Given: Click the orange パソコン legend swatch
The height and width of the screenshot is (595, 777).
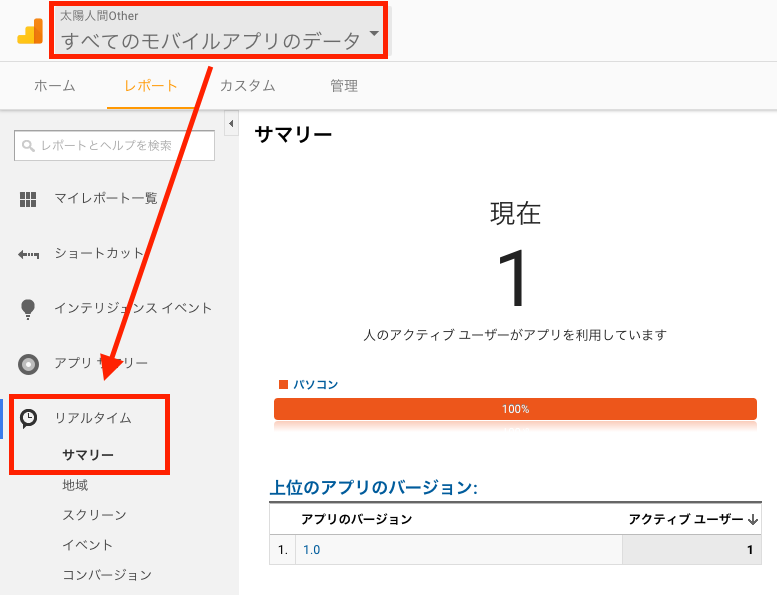Looking at the screenshot, I should click(x=283, y=384).
